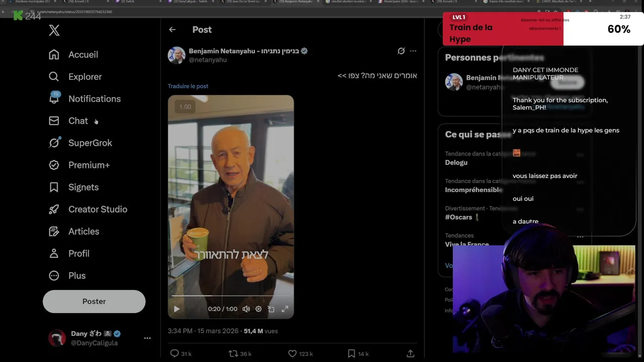Screen dimensions: 644x362
Task: Click the 3:34 PM · 15 mars 2026 timestamp
Action: click(x=203, y=331)
